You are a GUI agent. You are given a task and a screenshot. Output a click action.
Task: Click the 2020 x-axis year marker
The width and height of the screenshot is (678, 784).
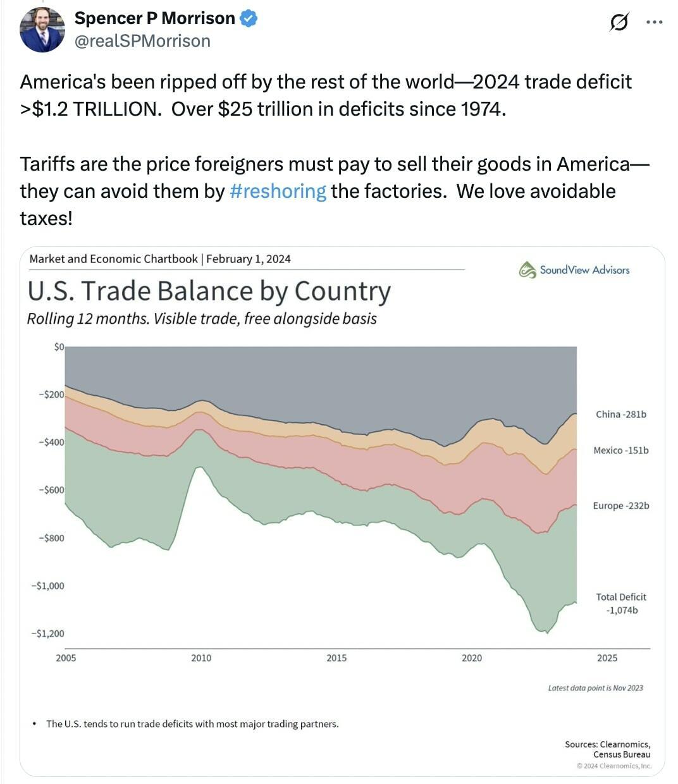pos(471,658)
